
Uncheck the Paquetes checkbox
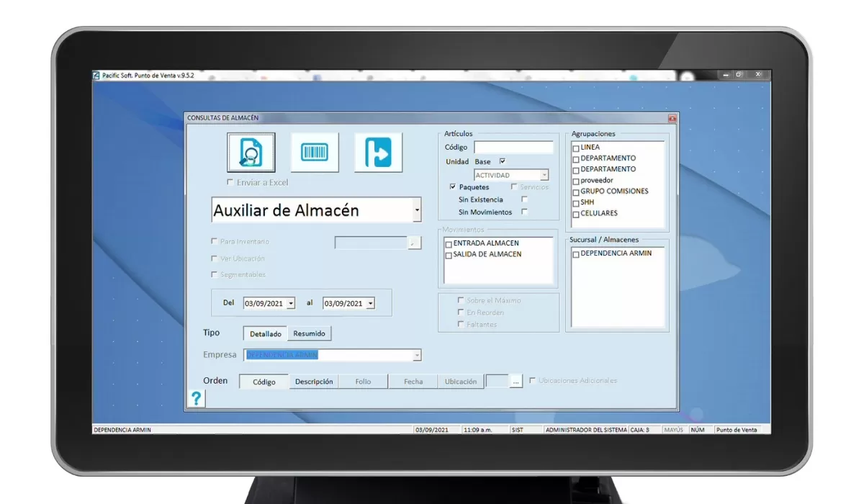[x=453, y=186]
